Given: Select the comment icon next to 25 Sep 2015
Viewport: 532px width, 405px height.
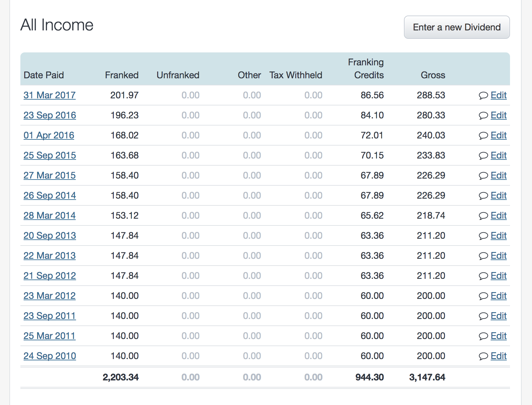Looking at the screenshot, I should (483, 155).
